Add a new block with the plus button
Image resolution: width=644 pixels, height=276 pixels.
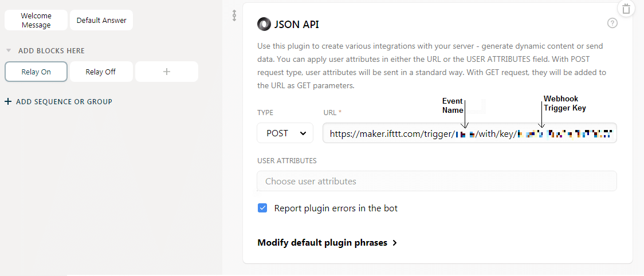[167, 72]
